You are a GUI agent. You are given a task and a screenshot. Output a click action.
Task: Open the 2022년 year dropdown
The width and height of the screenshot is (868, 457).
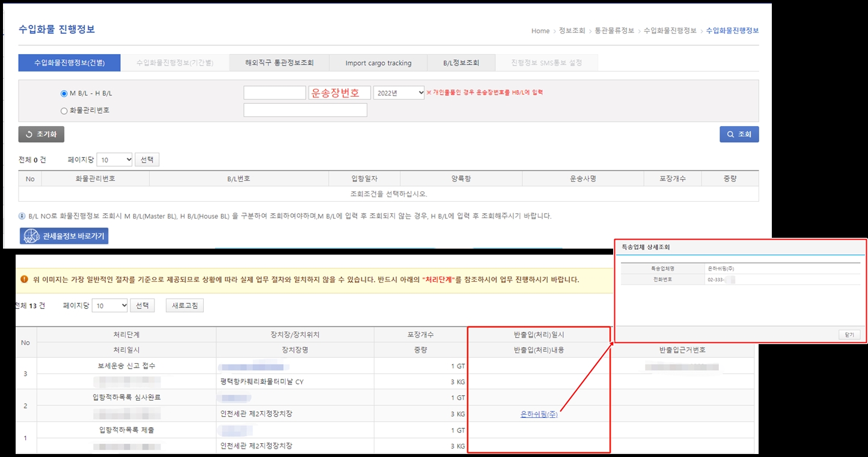tap(399, 92)
